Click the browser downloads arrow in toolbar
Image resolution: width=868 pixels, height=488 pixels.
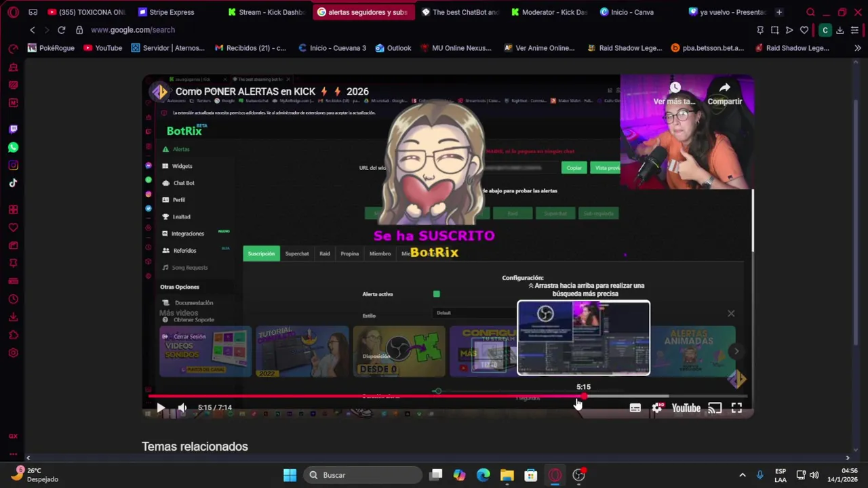click(x=840, y=30)
